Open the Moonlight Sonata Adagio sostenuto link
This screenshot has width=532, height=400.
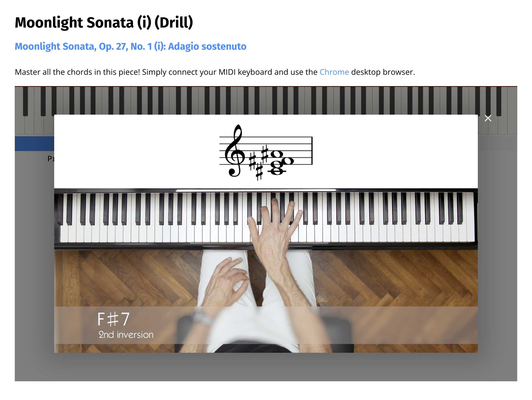(x=131, y=46)
